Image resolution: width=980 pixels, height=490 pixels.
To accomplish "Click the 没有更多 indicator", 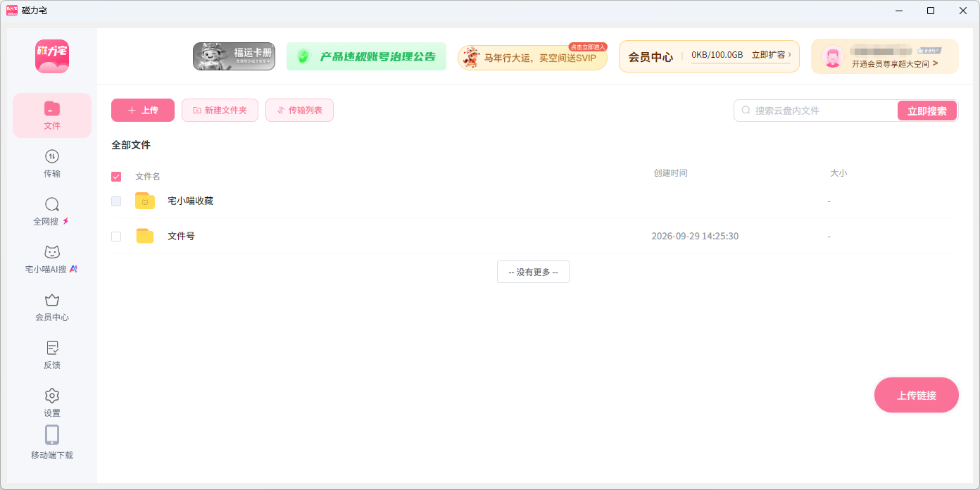I will pos(533,272).
